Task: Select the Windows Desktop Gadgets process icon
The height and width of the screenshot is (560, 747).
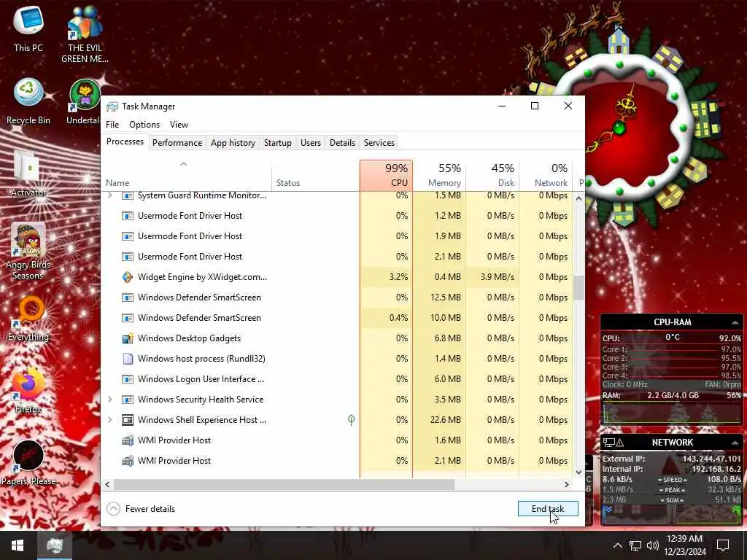Action: [127, 338]
